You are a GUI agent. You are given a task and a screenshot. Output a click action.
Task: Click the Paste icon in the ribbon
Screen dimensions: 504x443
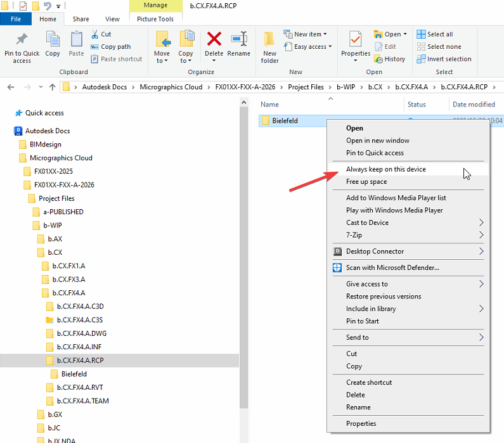[x=77, y=39]
